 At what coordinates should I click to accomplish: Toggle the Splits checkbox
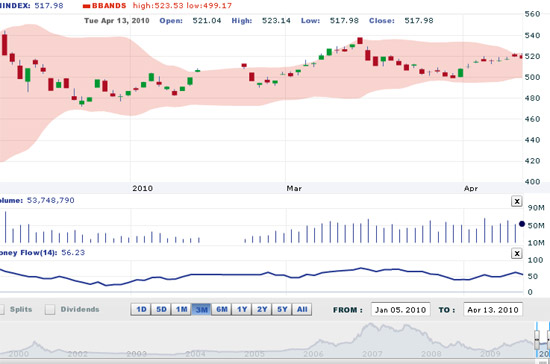tap(1, 309)
